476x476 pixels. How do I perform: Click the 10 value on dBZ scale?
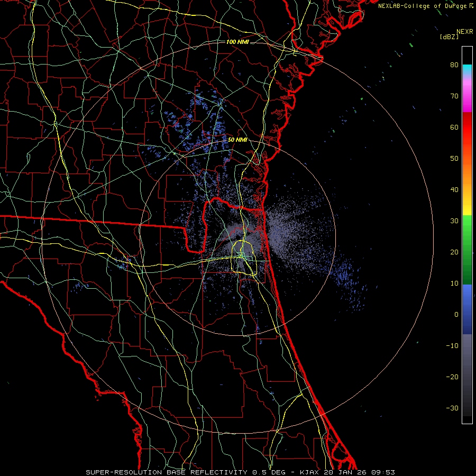click(x=454, y=283)
